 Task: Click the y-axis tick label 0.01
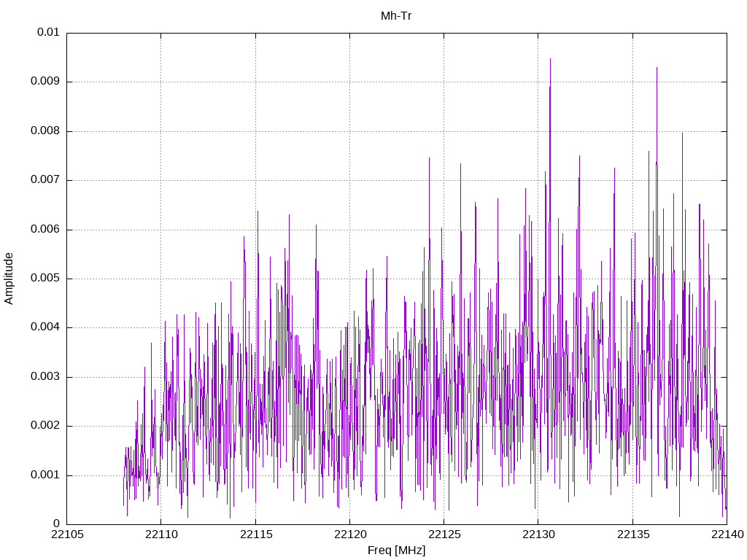pyautogui.click(x=48, y=32)
